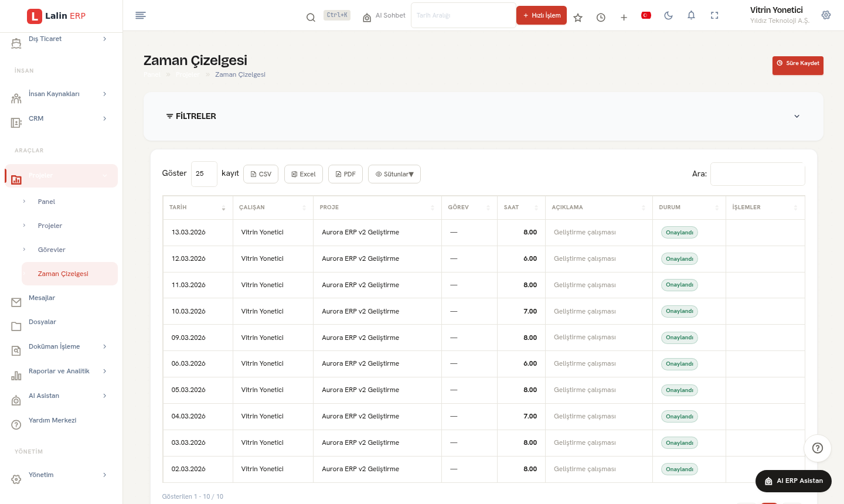Sort by PROJE column header
The height and width of the screenshot is (504, 844).
[377, 207]
